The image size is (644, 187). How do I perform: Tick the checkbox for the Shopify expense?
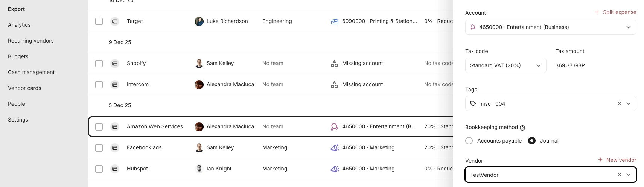pos(99,64)
